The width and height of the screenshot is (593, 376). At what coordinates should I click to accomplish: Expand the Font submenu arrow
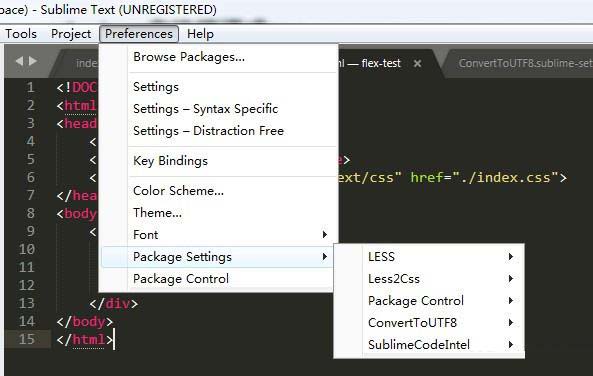(324, 235)
